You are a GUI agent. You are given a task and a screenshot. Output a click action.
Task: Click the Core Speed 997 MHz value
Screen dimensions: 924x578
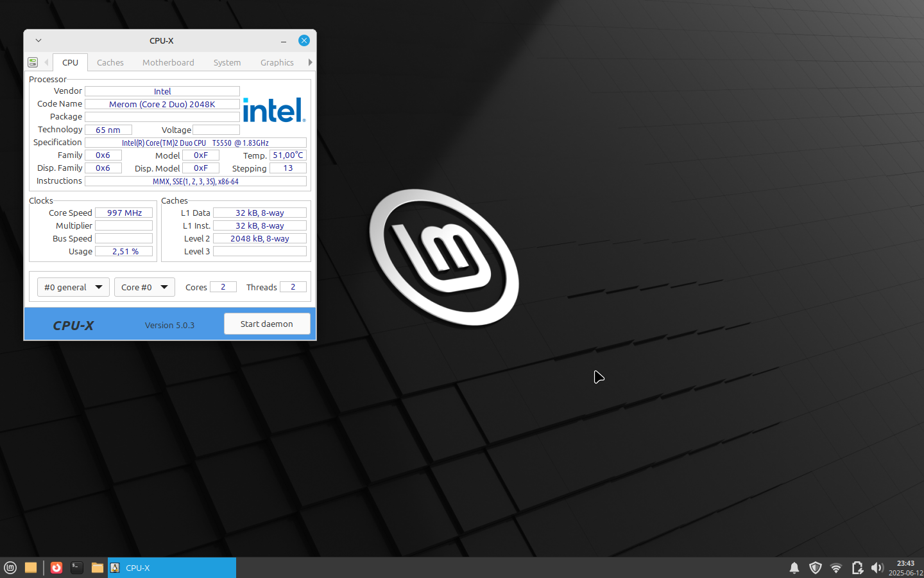tap(124, 213)
